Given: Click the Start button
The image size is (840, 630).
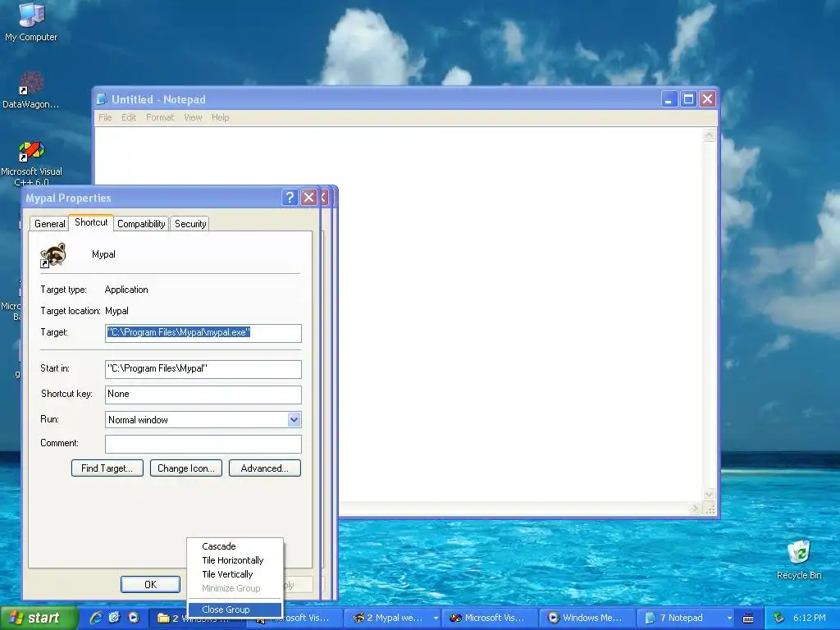Looking at the screenshot, I should coord(38,619).
